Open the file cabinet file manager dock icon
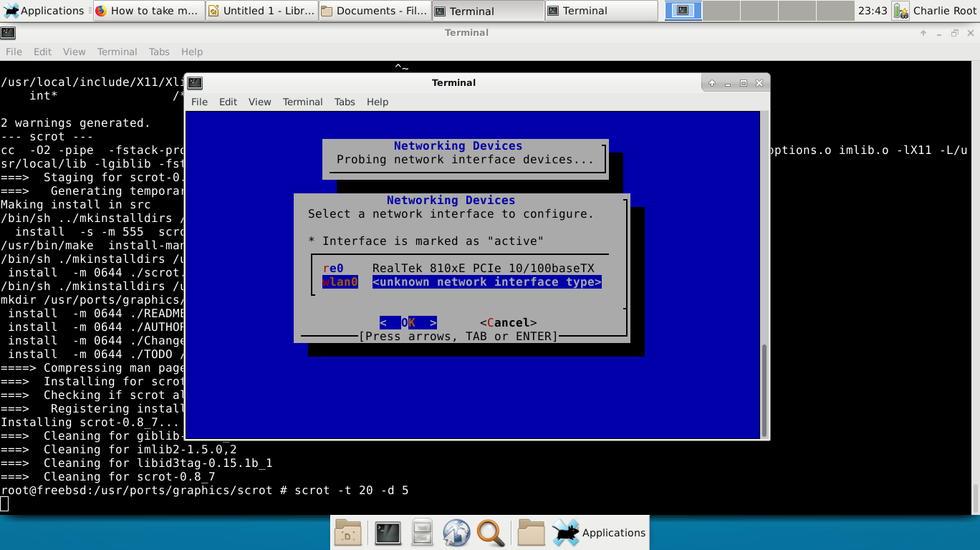 422,533
